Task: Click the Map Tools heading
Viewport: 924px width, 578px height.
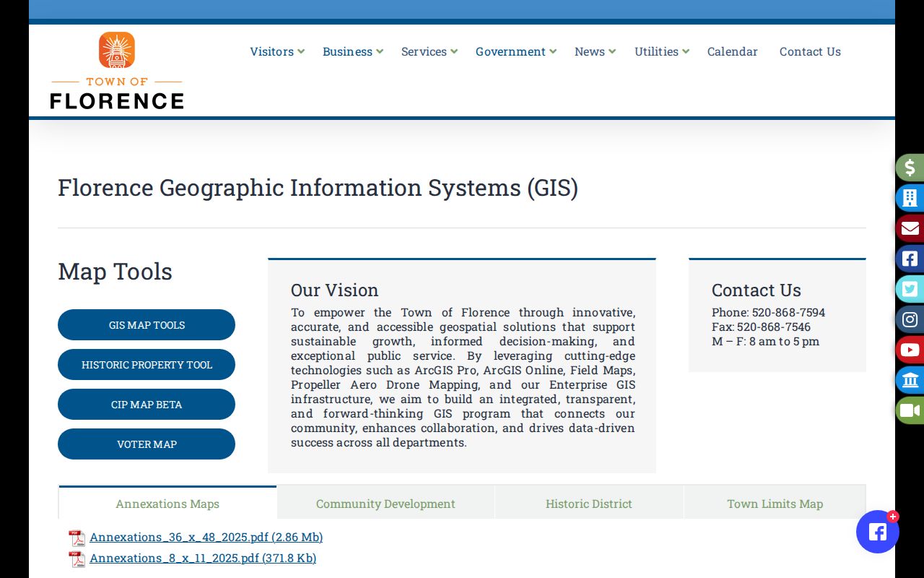Action: (x=115, y=272)
